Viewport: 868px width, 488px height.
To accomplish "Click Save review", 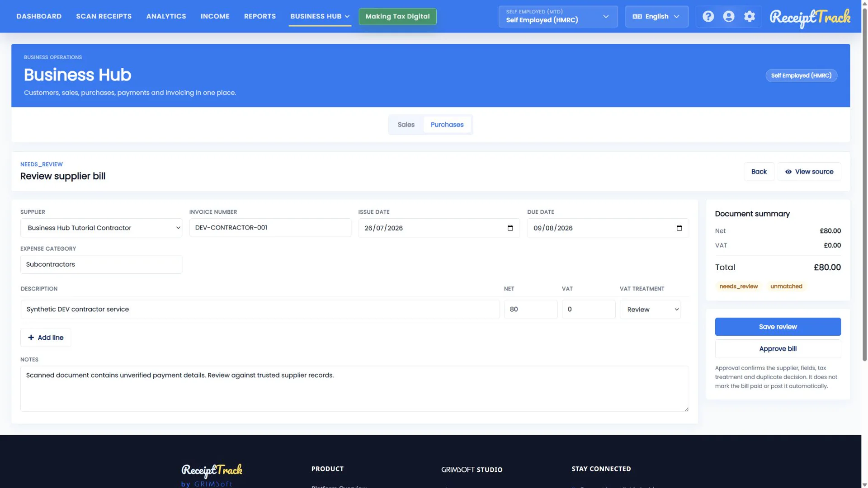I will click(x=778, y=327).
